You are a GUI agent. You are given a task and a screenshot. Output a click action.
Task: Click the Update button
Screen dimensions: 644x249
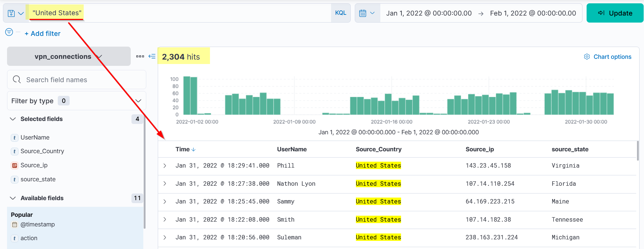coord(615,13)
